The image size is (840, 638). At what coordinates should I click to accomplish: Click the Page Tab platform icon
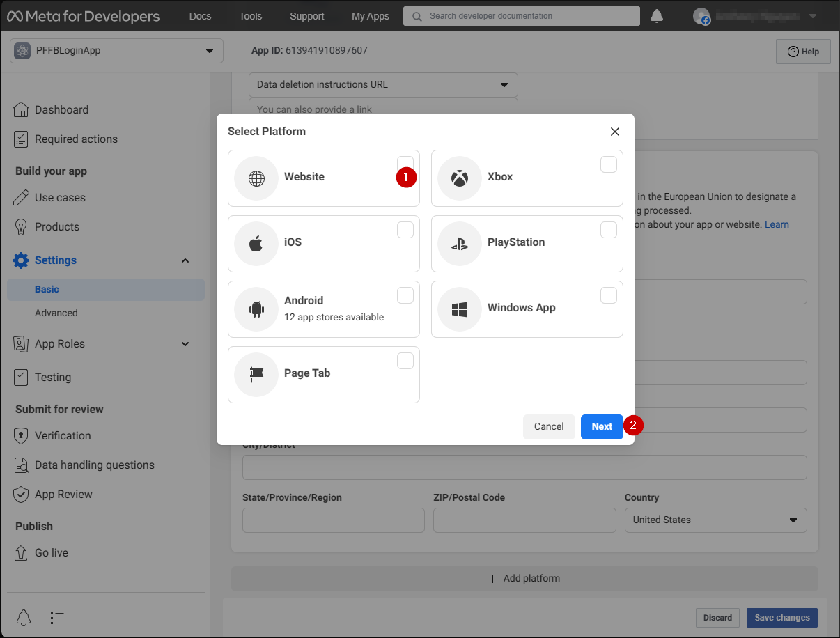pos(256,374)
